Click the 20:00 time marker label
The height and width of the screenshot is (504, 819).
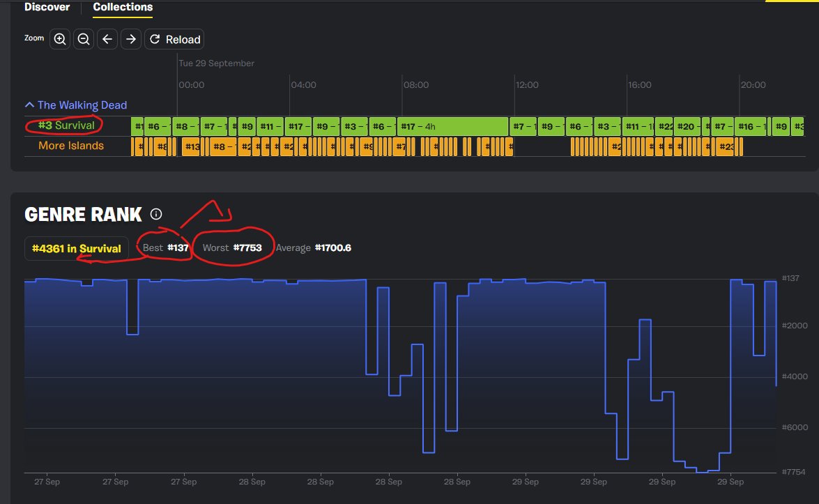753,84
